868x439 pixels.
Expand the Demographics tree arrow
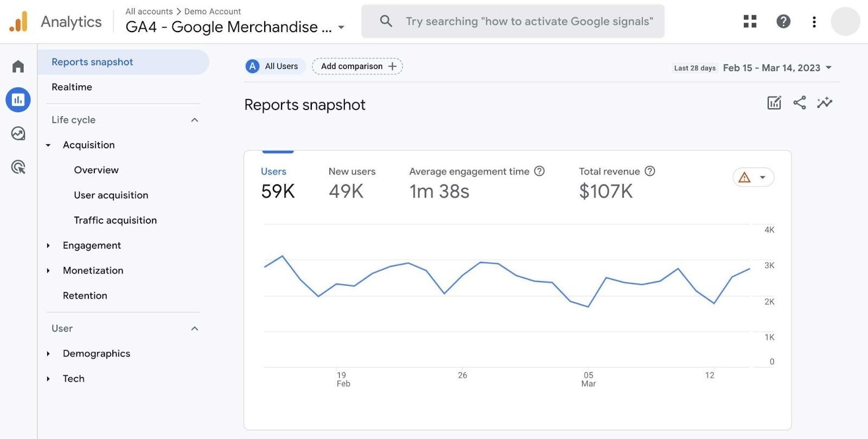tap(48, 353)
